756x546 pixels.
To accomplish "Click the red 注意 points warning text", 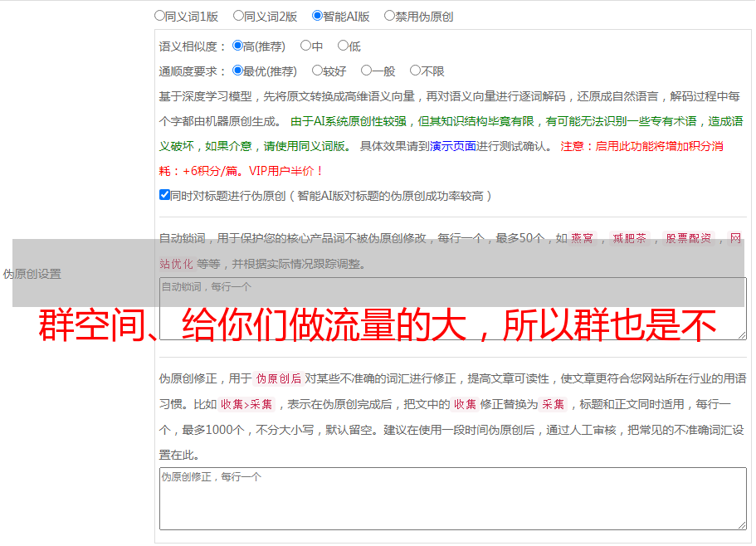I will [x=441, y=158].
